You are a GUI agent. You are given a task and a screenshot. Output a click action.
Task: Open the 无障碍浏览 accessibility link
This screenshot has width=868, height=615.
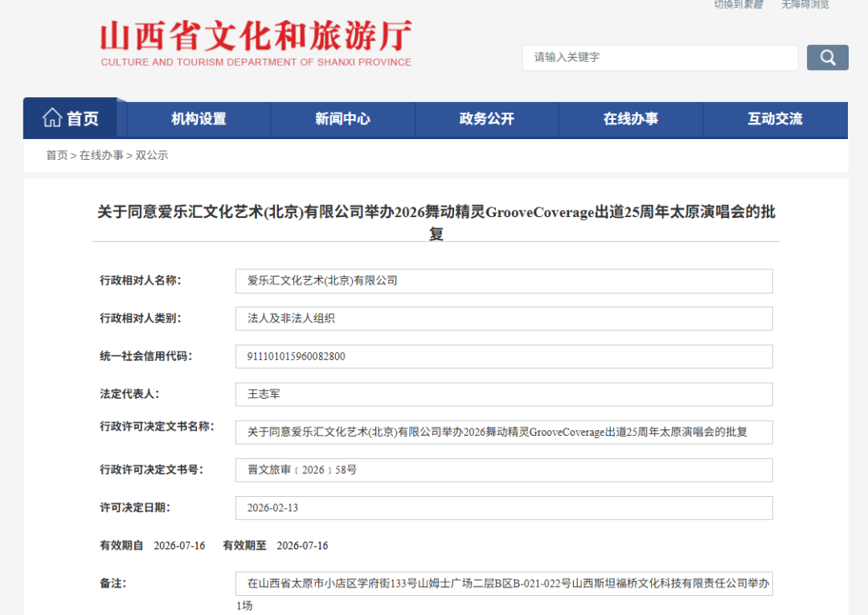coord(805,5)
